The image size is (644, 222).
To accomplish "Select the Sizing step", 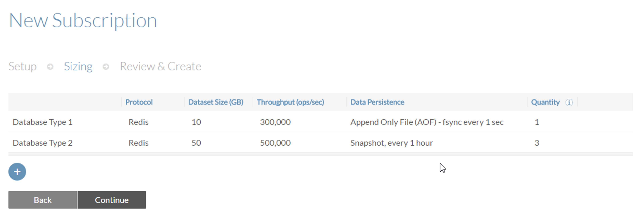I will coord(78,66).
